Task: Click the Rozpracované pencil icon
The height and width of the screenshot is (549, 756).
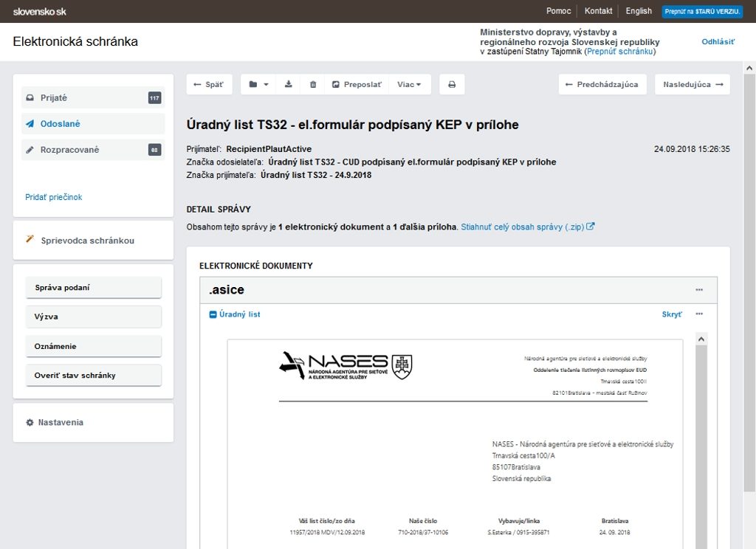Action: pos(30,150)
